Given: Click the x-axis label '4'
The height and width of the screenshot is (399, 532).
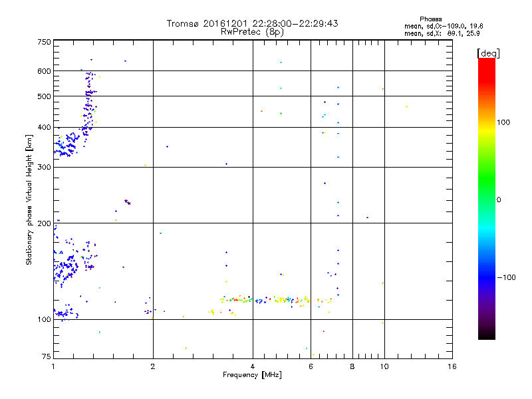Looking at the screenshot, I should (x=253, y=366).
